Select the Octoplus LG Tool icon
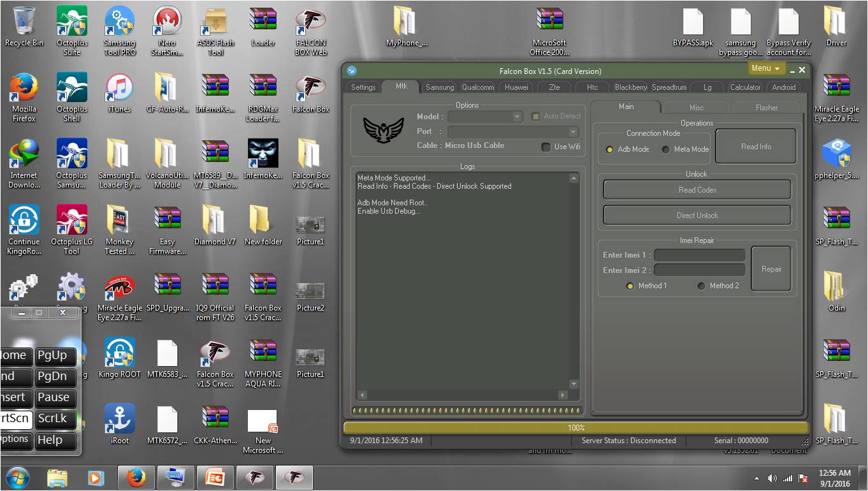The height and width of the screenshot is (491, 868). 71,229
